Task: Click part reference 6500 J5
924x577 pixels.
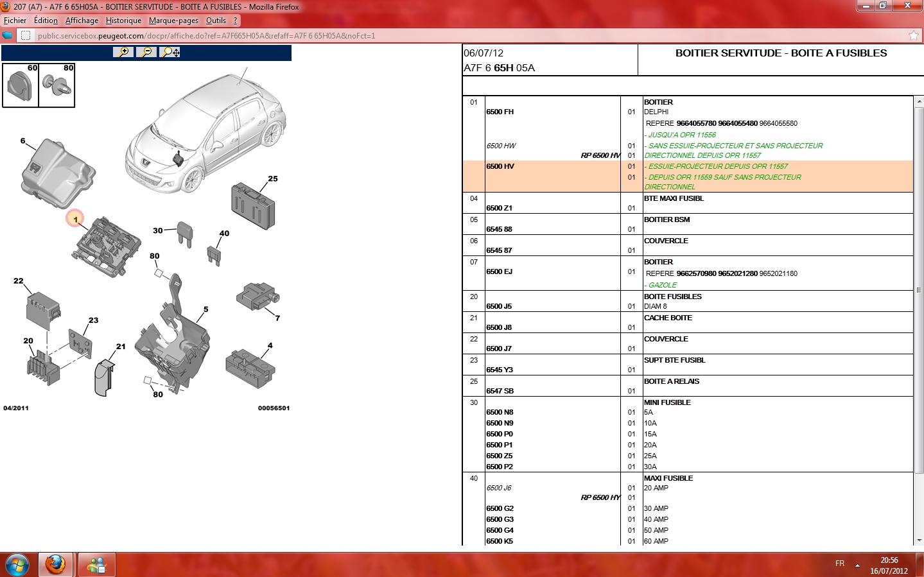Action: point(499,306)
